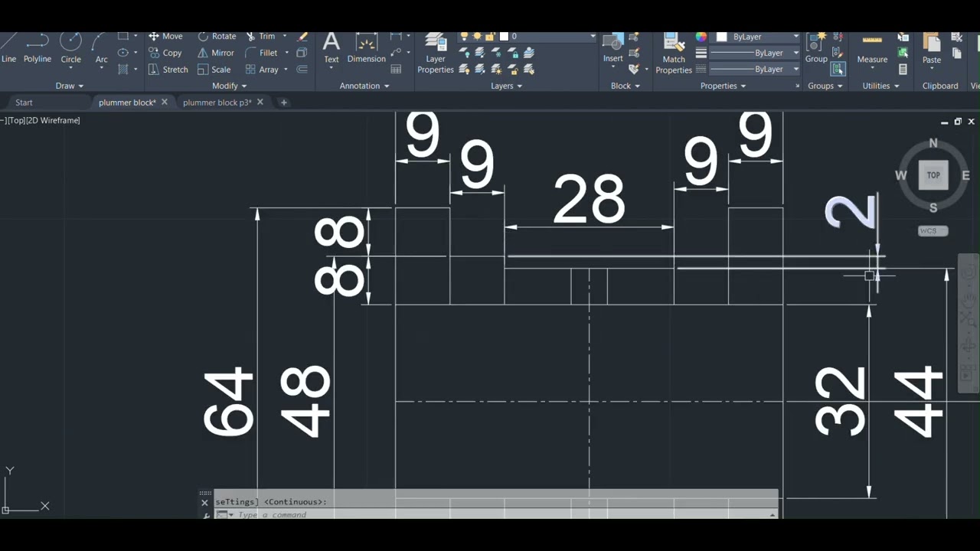Screen dimensions: 980x551
Task: Expand the Properties panel
Action: tap(723, 86)
